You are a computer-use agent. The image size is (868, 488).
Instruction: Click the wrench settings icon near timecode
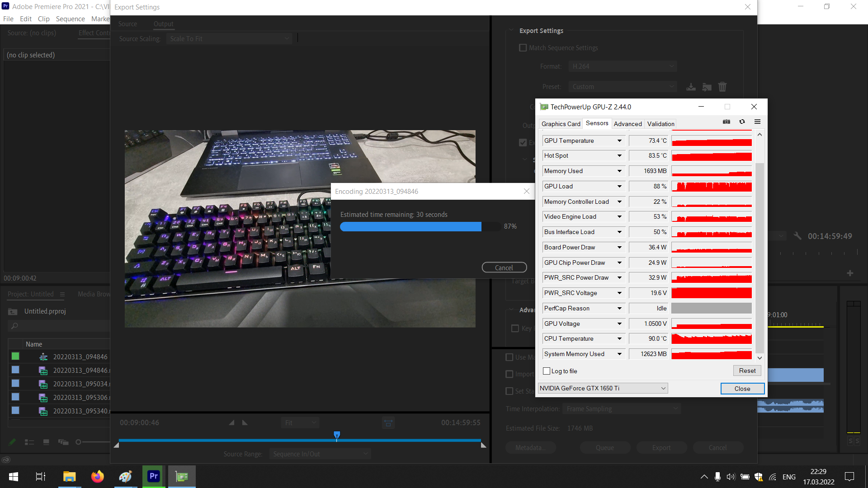(x=797, y=236)
